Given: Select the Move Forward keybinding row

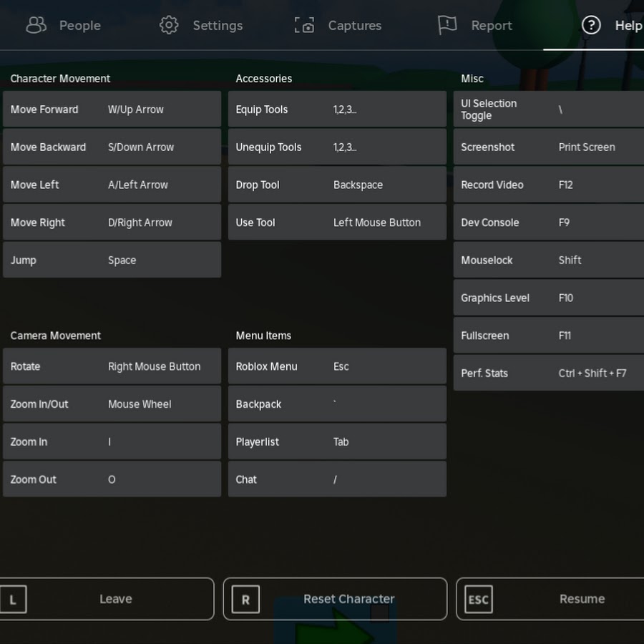Looking at the screenshot, I should [112, 109].
